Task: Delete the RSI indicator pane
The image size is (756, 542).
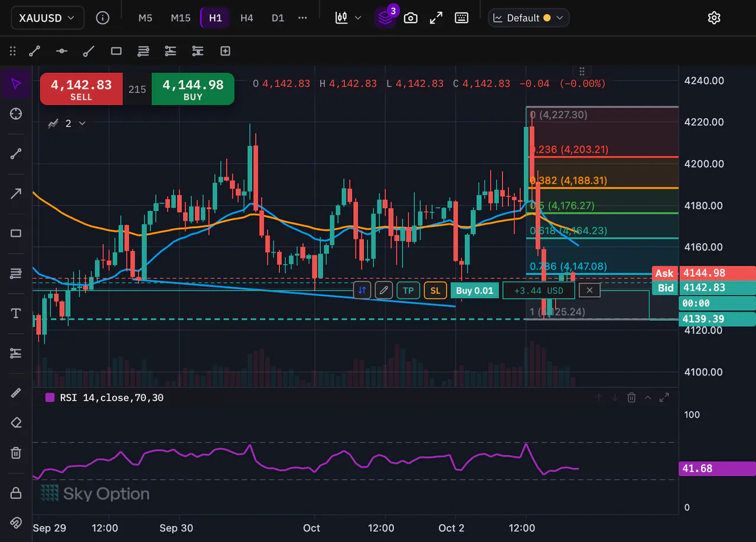Action: tap(631, 398)
